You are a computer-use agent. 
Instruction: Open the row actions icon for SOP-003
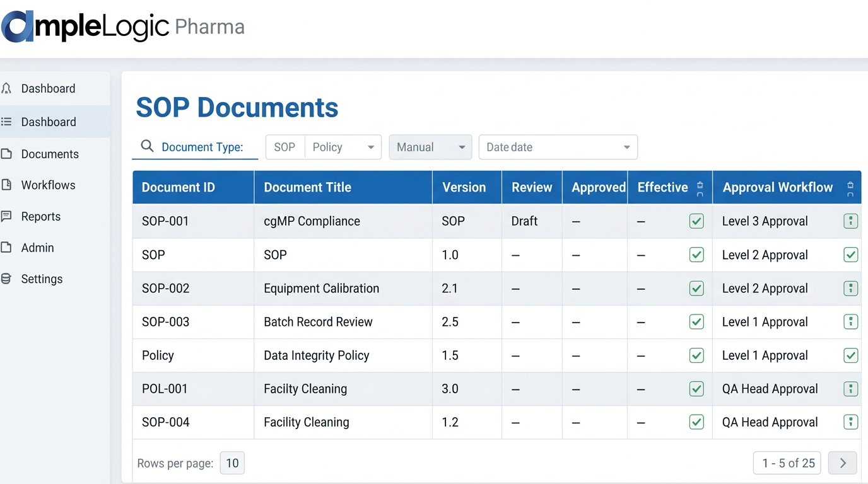click(850, 322)
